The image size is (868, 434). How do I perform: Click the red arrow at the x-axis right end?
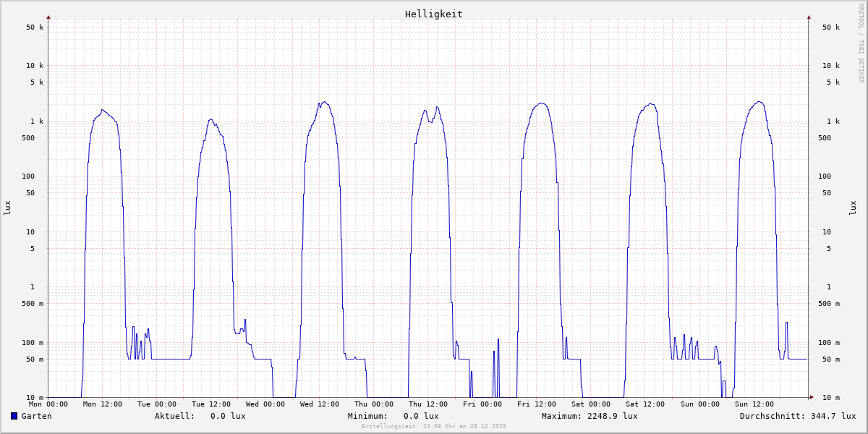(812, 397)
